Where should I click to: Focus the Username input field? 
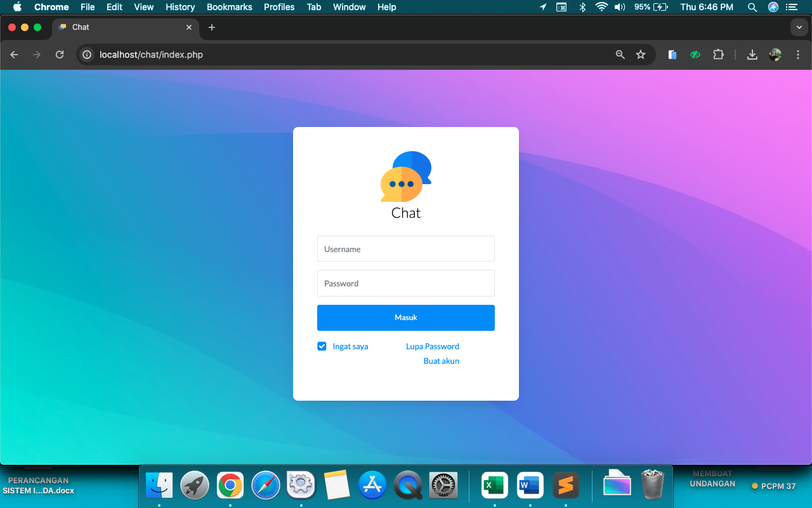point(406,249)
